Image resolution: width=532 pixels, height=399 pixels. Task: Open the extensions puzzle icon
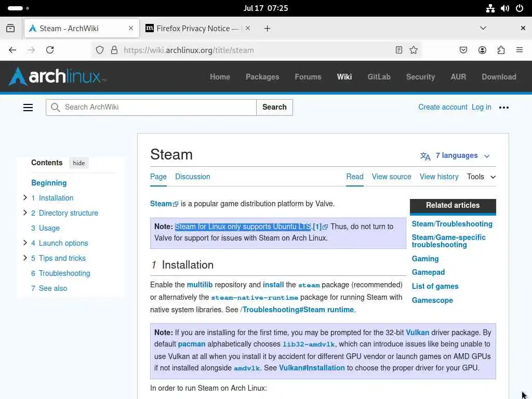point(501,50)
